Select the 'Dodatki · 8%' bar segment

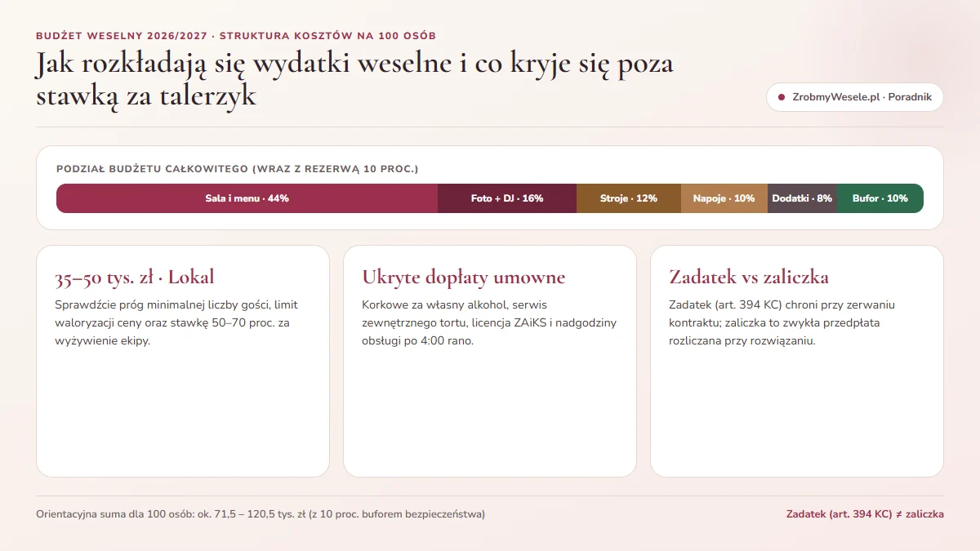802,198
